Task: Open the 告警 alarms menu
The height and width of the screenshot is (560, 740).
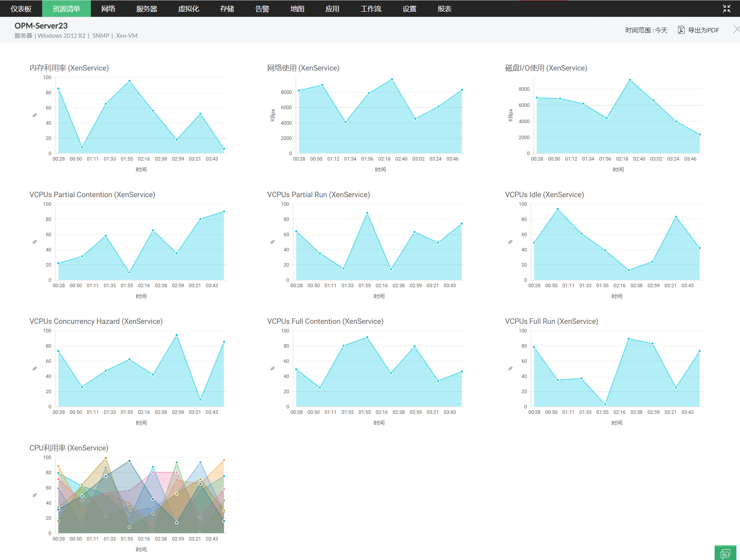Action: point(262,9)
